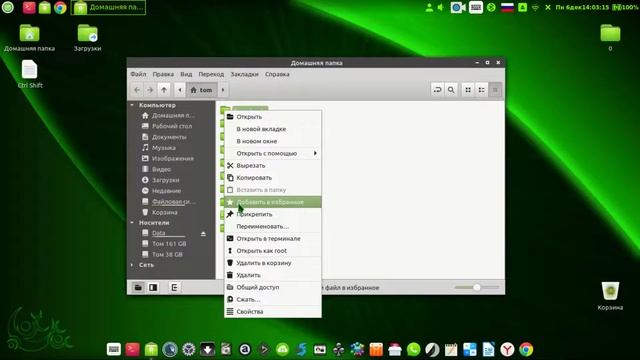Open the Переход menu

point(211,74)
